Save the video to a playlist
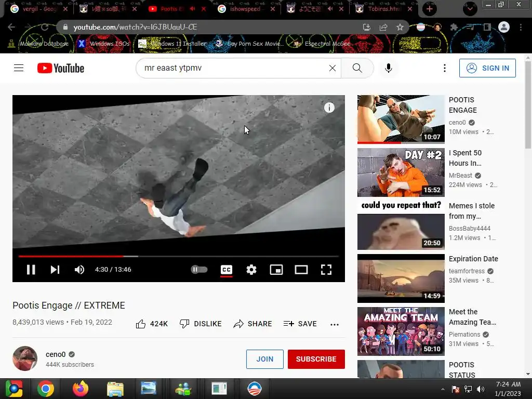Screen dimensions: 532x399 pyautogui.click(x=300, y=324)
